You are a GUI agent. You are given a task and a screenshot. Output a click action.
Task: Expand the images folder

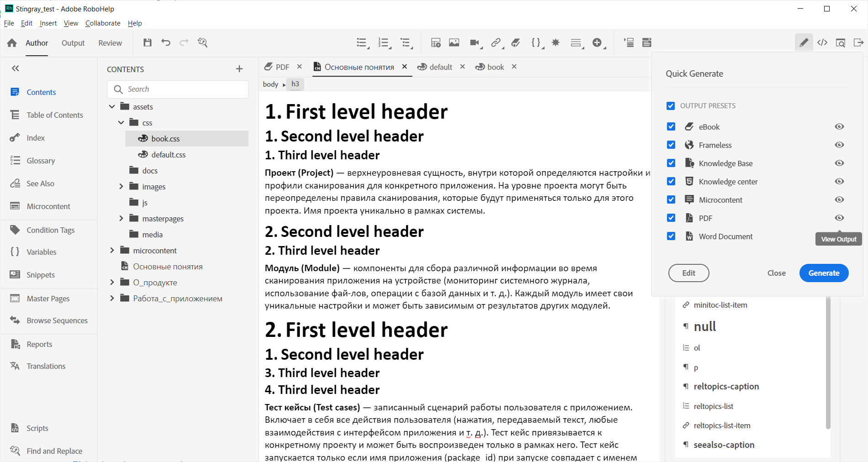pyautogui.click(x=121, y=186)
